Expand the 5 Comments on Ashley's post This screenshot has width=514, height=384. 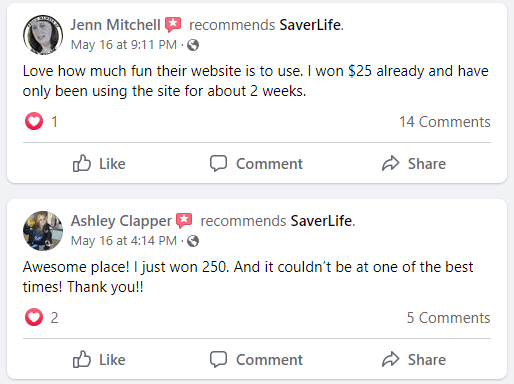[449, 318]
